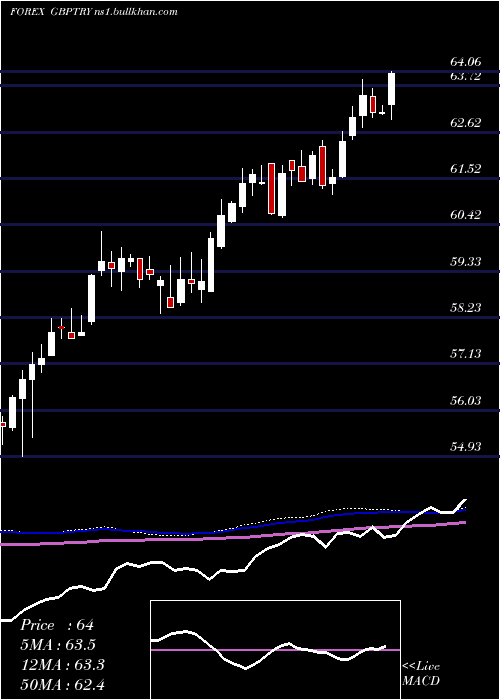Image resolution: width=500 pixels, height=700 pixels.
Task: Click the 63.72 price axis label
Action: 466,76
